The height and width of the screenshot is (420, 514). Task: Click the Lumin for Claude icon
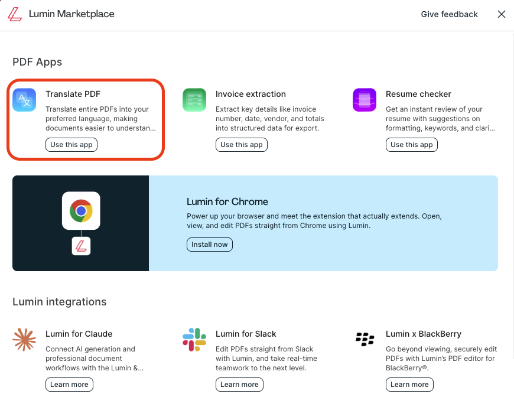[x=24, y=340]
